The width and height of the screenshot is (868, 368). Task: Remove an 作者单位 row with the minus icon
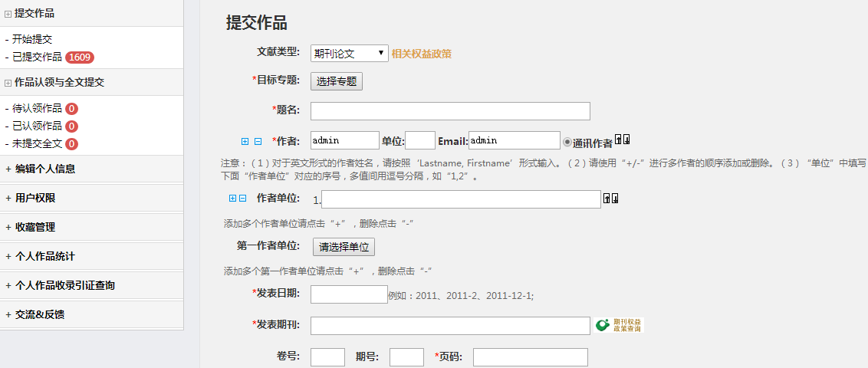[x=242, y=199]
